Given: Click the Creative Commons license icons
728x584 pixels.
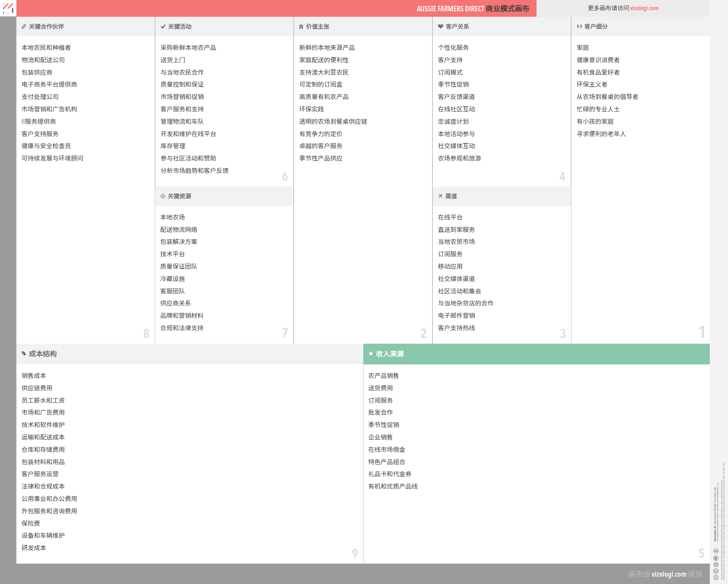Looking at the screenshot, I should (716, 564).
